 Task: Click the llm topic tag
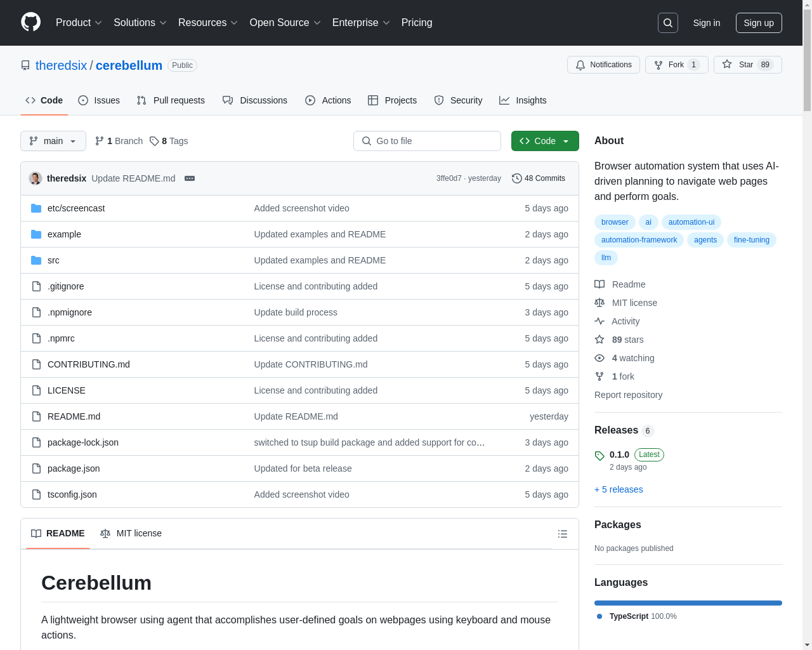[606, 258]
